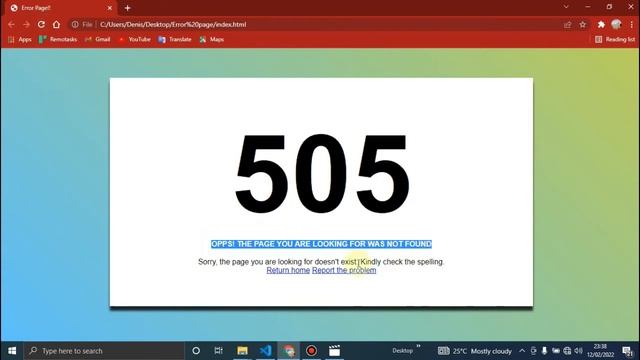
Task: Open the weather 25°C Mostly cloudy widget
Action: coord(474,351)
